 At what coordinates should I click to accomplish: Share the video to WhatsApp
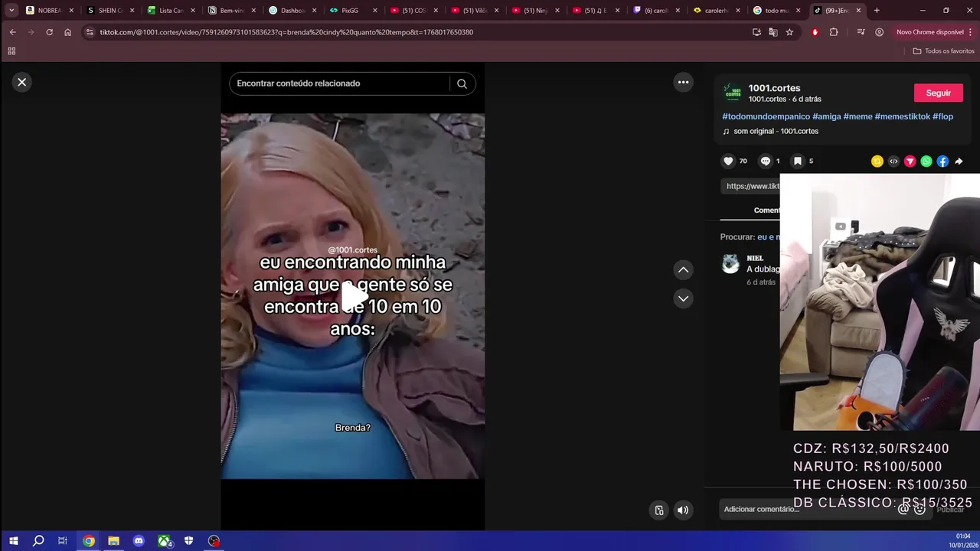(x=926, y=161)
